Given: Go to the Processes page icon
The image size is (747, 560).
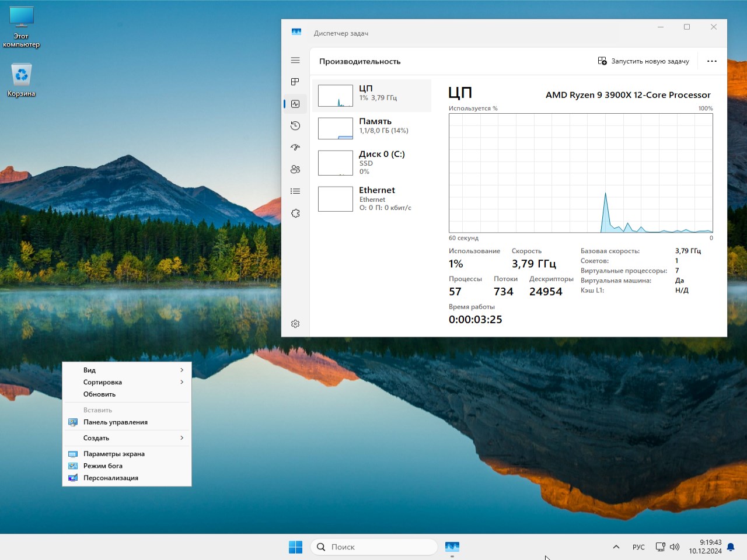Looking at the screenshot, I should coord(295,82).
